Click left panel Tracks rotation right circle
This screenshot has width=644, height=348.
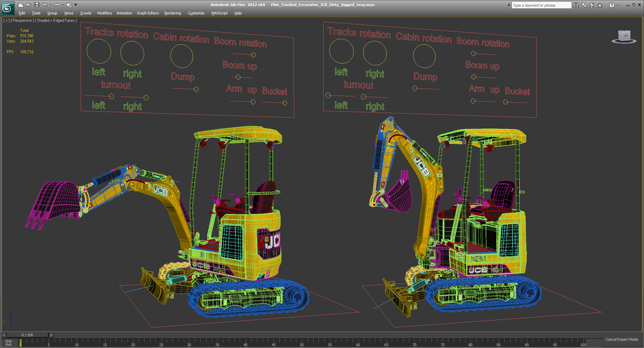[x=132, y=53]
